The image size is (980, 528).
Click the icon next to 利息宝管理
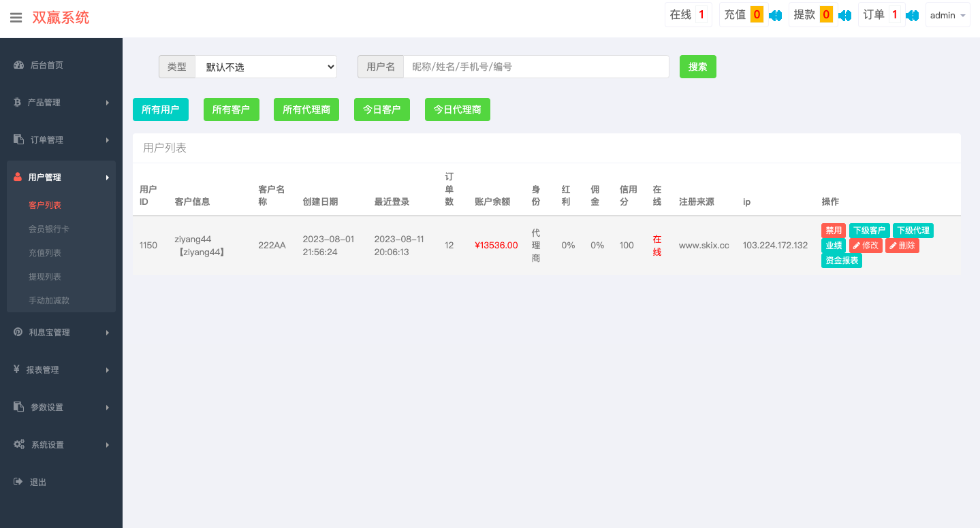pos(18,332)
